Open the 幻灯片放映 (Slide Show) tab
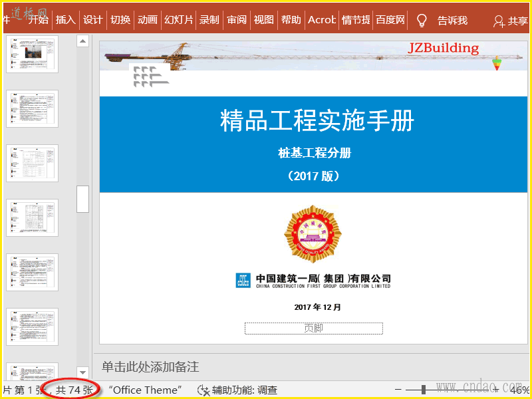Viewport: 532px width, 399px height. [x=179, y=20]
